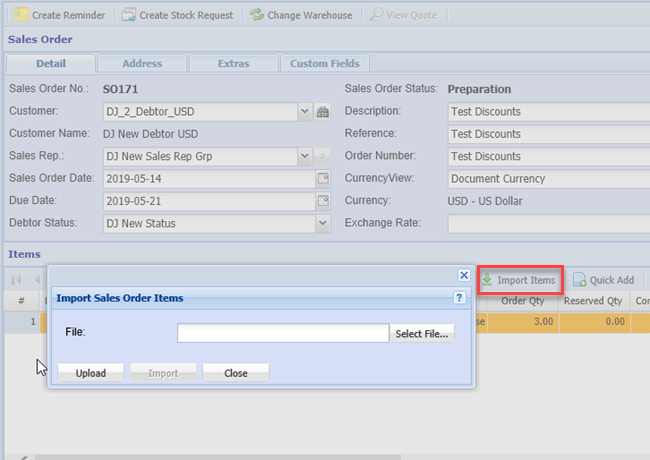This screenshot has width=650, height=460.
Task: Open calendar picker for Due Date
Action: coord(323,201)
